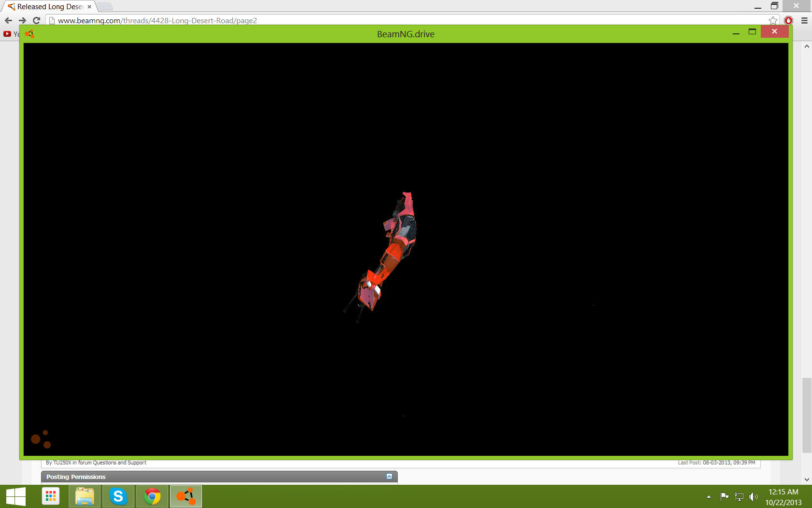
Task: Maximize the BeamNG.drive window
Action: tap(752, 31)
